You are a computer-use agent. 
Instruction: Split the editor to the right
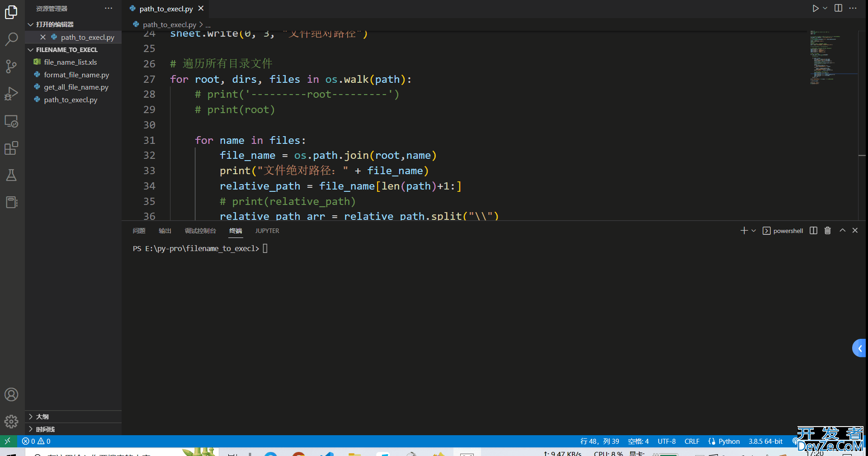838,8
